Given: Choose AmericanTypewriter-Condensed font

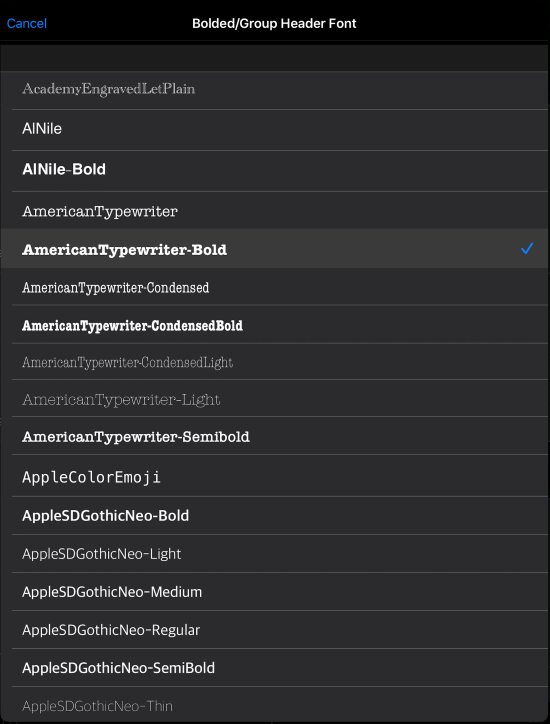Looking at the screenshot, I should (275, 286).
